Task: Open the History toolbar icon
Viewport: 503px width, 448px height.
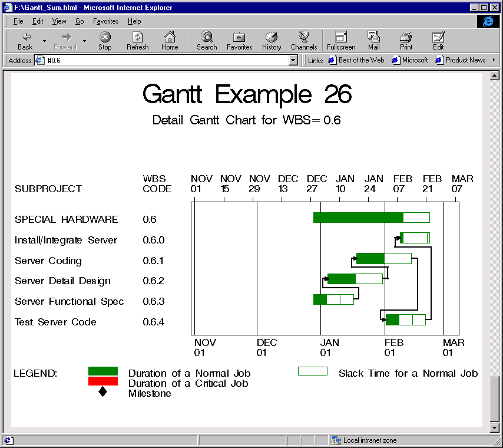Action: point(272,41)
